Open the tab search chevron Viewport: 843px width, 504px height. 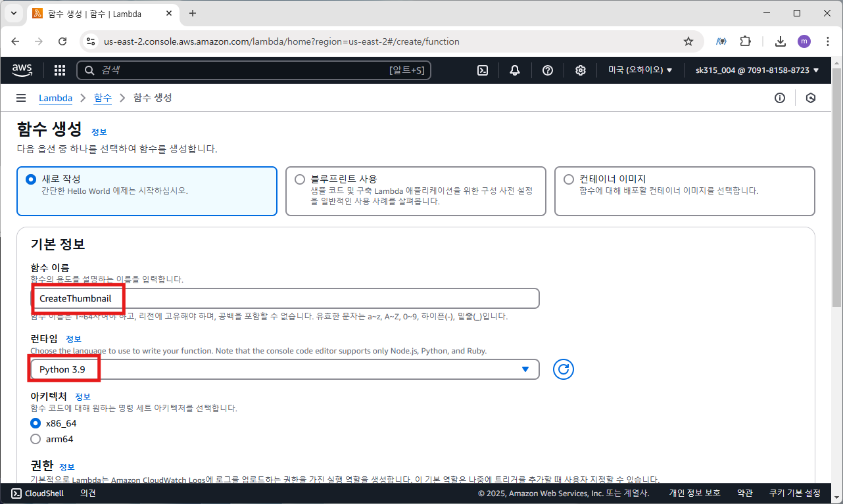(x=14, y=13)
